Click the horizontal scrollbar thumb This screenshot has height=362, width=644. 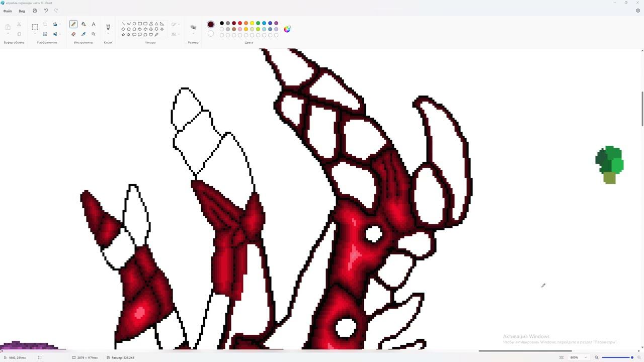pyautogui.click(x=525, y=351)
